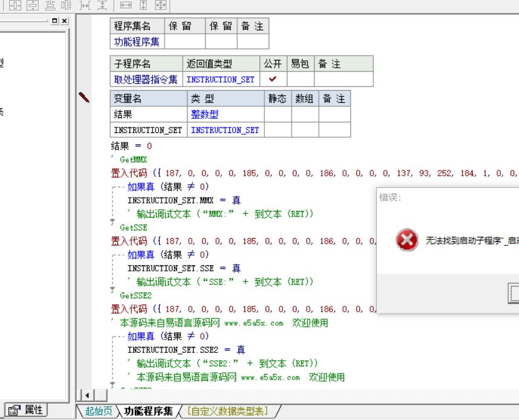The width and height of the screenshot is (519, 420).
Task: Toggle the 公开 checkmark for 取处理器指令集
Action: pos(273,79)
